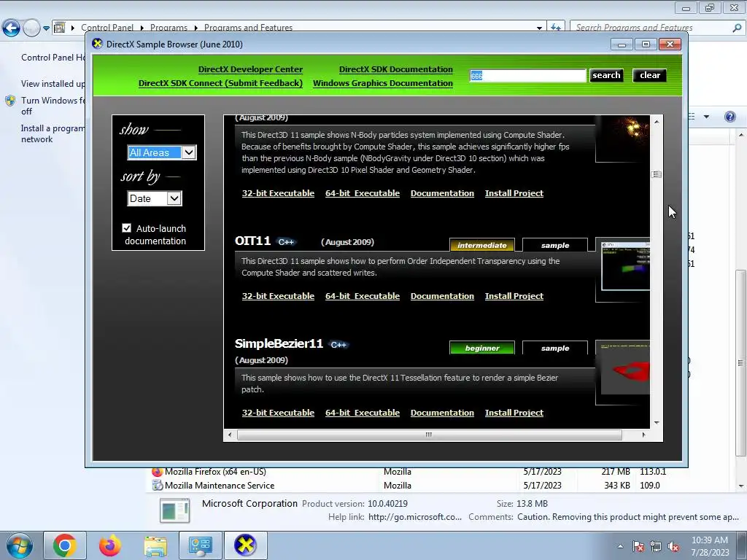747x560 pixels.
Task: Open the address bar history dropdown
Action: click(x=539, y=28)
